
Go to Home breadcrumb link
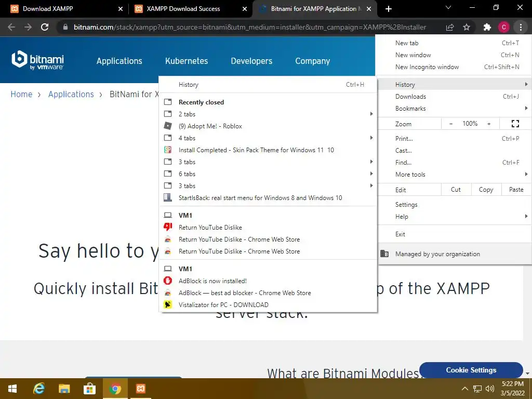pyautogui.click(x=21, y=95)
